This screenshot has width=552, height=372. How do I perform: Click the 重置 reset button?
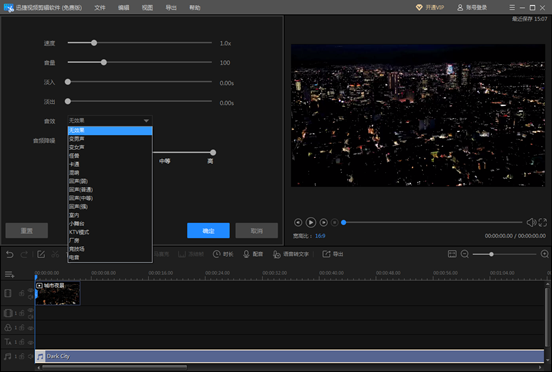click(x=27, y=231)
